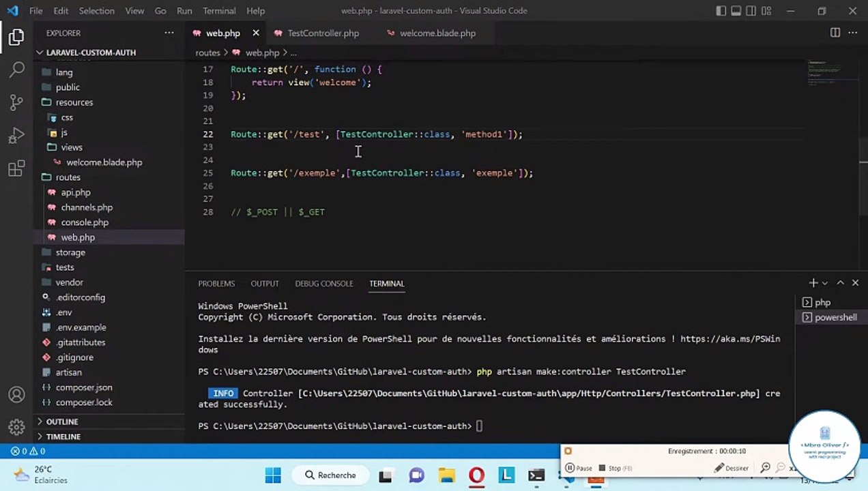Switch to the TestController.php editor tab

point(323,33)
